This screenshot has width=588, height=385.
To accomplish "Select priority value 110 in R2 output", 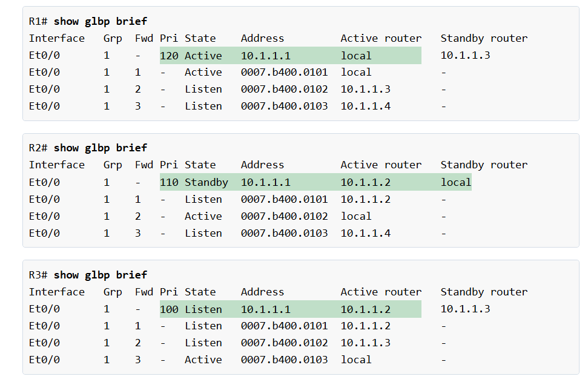I will (169, 182).
